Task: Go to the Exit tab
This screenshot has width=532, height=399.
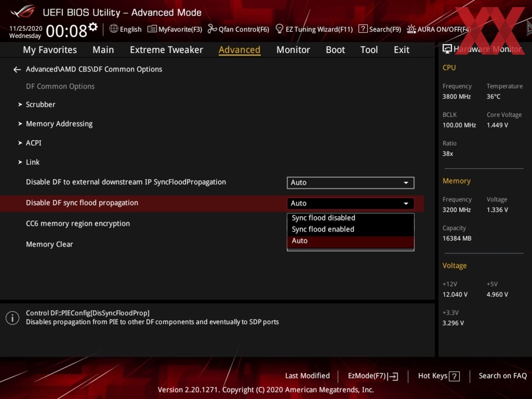Action: pyautogui.click(x=401, y=50)
